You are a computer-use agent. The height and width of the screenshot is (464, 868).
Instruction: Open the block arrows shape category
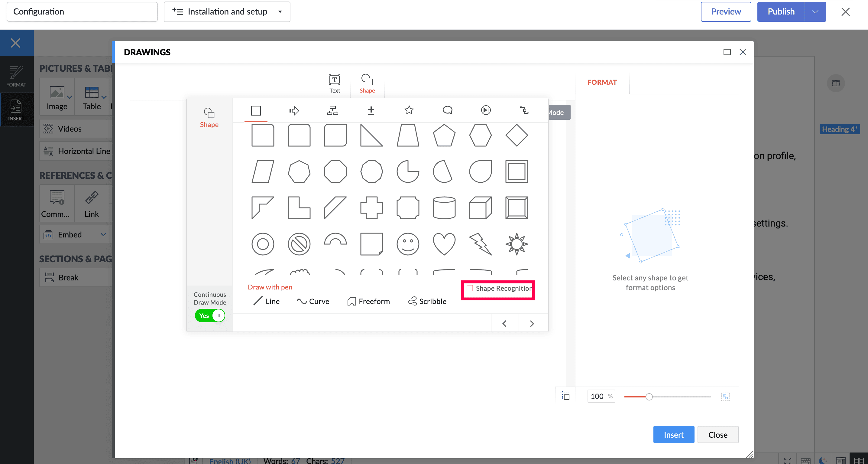pos(294,110)
